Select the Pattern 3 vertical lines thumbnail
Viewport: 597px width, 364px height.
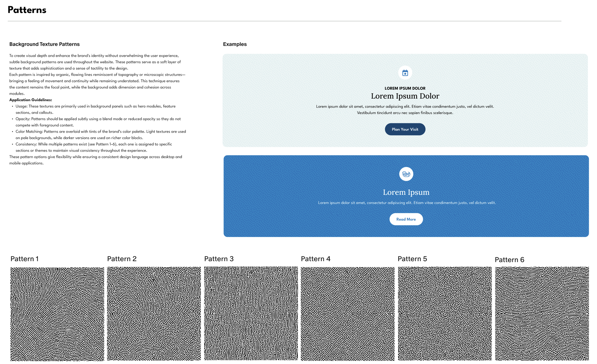pos(251,313)
